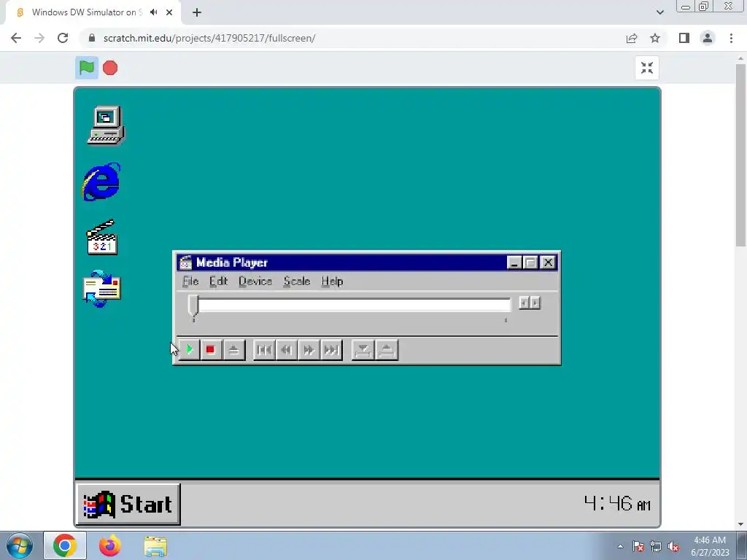Close the Media Player window

pos(548,262)
